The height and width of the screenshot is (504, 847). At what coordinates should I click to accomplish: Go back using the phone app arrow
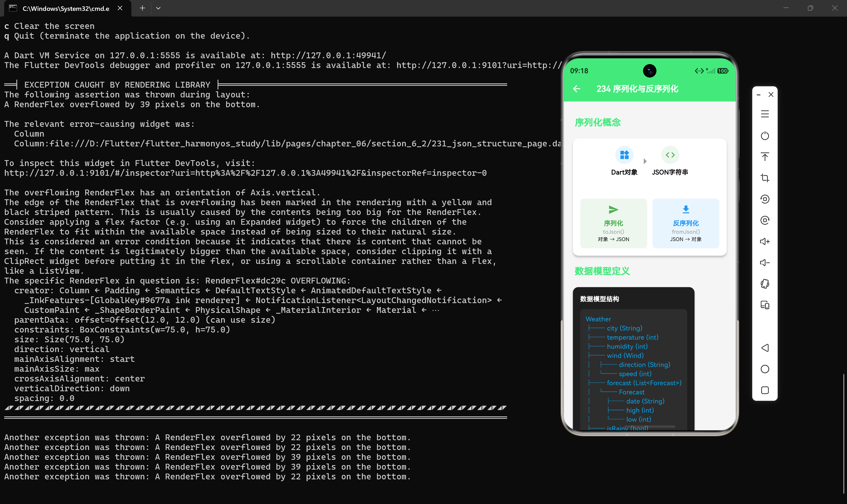tap(576, 89)
